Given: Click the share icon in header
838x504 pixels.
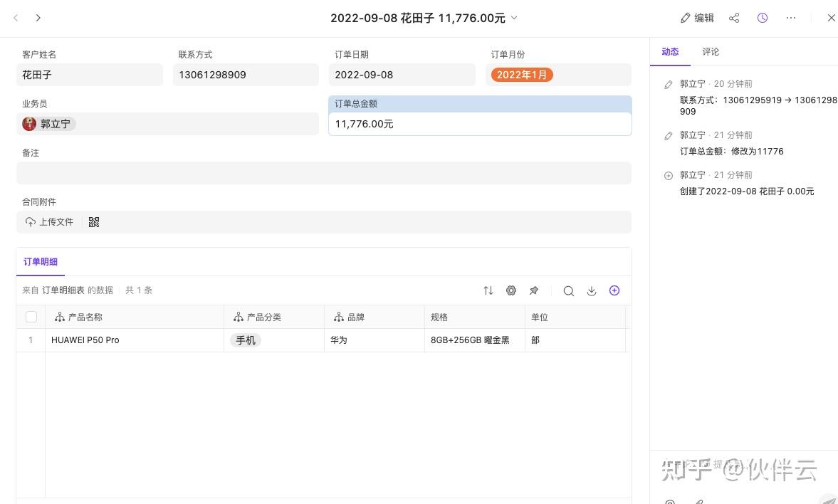Looking at the screenshot, I should tap(734, 18).
